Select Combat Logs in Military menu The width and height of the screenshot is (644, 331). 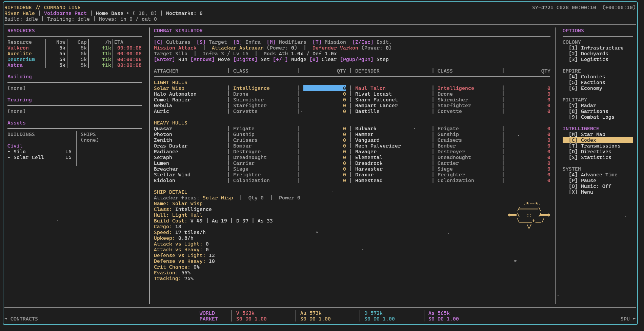(591, 117)
